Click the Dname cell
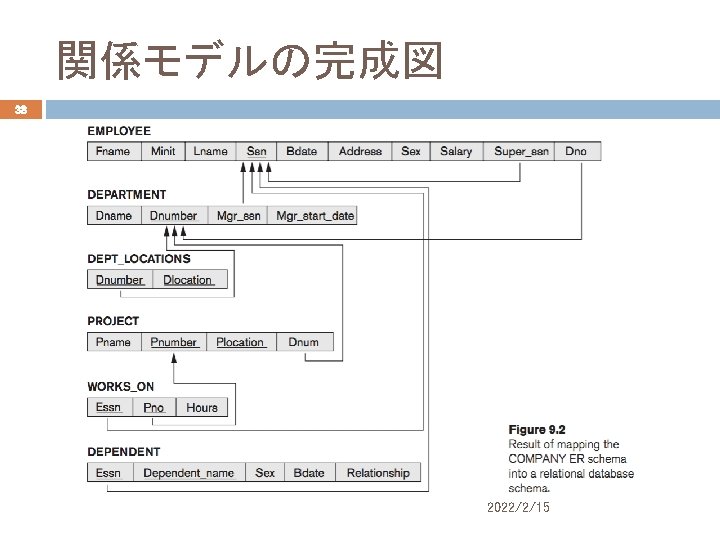Screen dimensions: 720x540 (x=114, y=216)
